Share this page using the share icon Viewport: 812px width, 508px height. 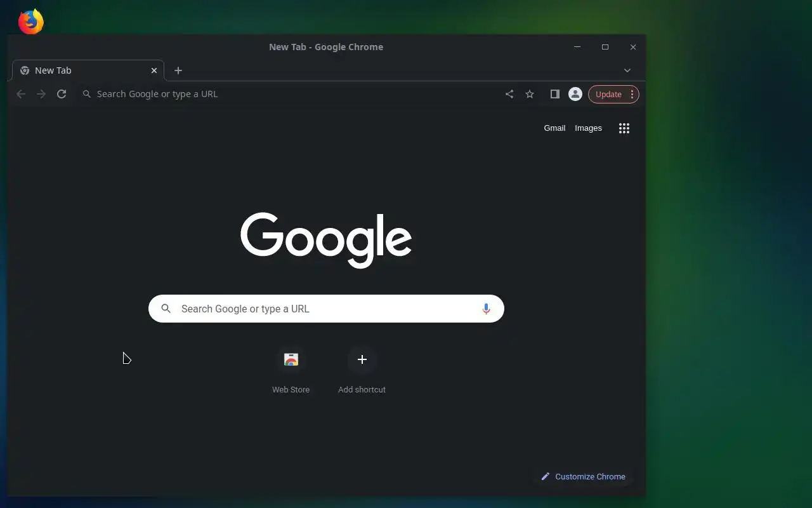509,94
